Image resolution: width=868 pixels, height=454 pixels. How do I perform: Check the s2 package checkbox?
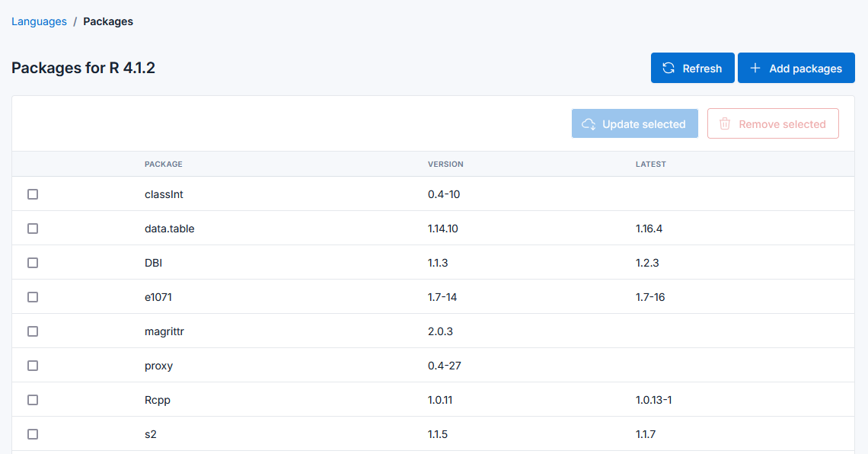point(33,434)
